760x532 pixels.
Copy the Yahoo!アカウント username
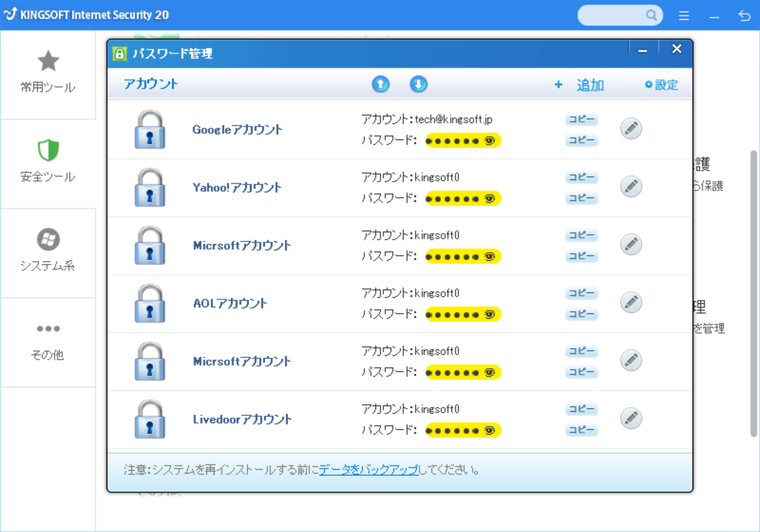coord(581,177)
